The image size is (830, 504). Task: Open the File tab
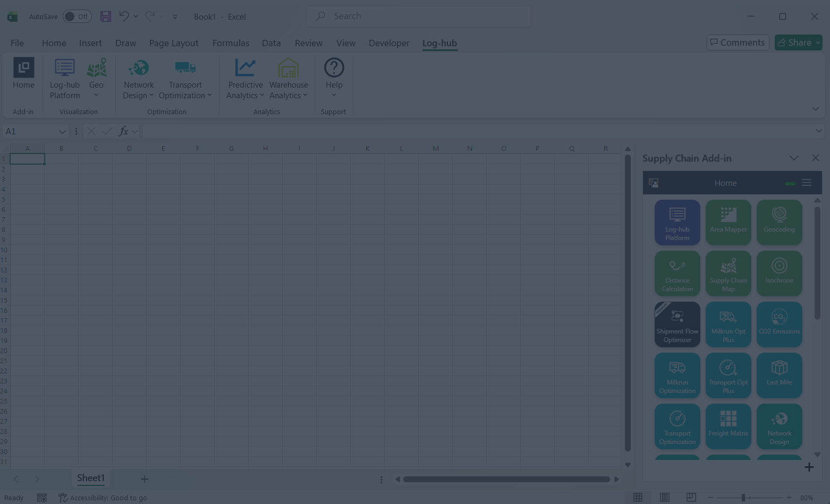click(x=17, y=43)
